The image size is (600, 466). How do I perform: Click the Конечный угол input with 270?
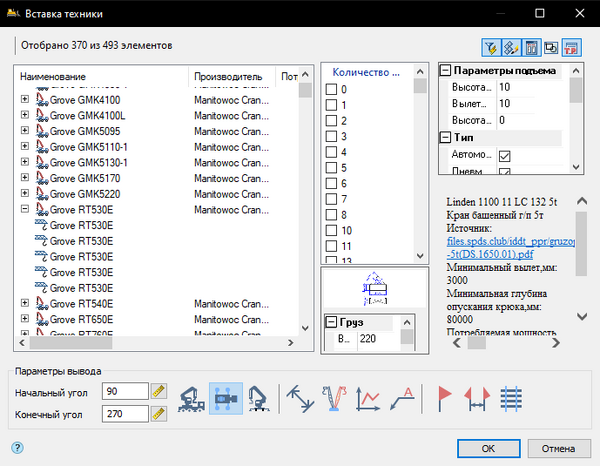pos(125,414)
